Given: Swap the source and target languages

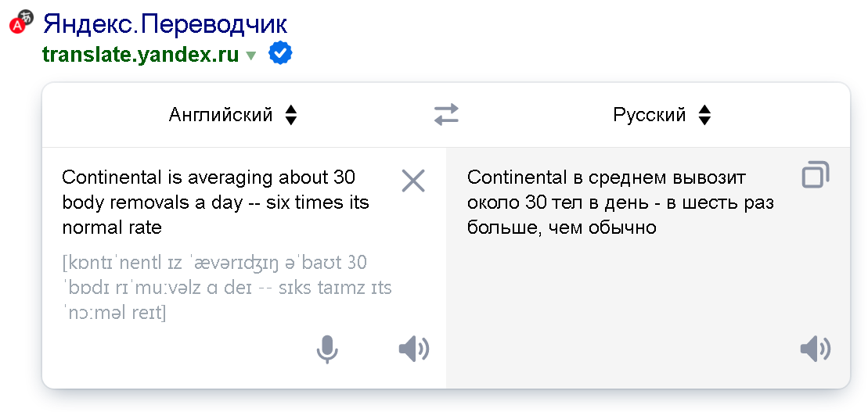Looking at the screenshot, I should 446,116.
